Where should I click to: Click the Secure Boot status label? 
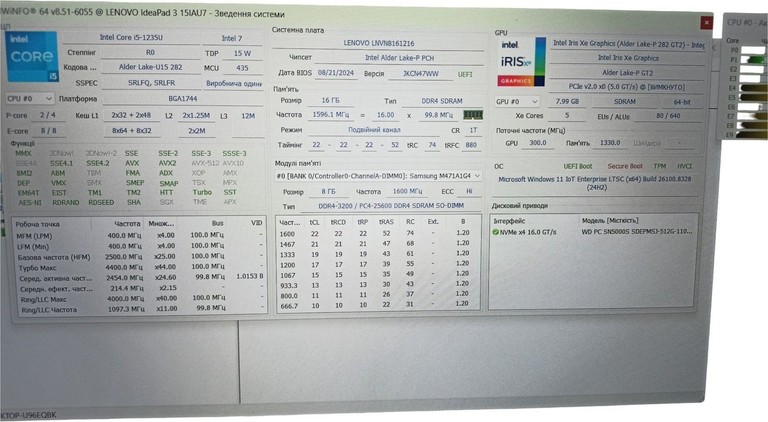(x=625, y=166)
